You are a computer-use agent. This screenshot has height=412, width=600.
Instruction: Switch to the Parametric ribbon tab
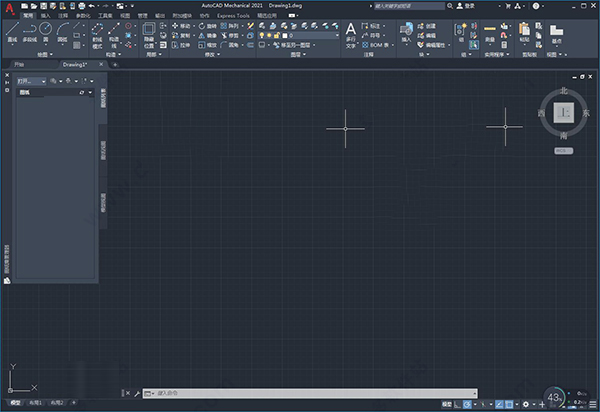tap(83, 16)
